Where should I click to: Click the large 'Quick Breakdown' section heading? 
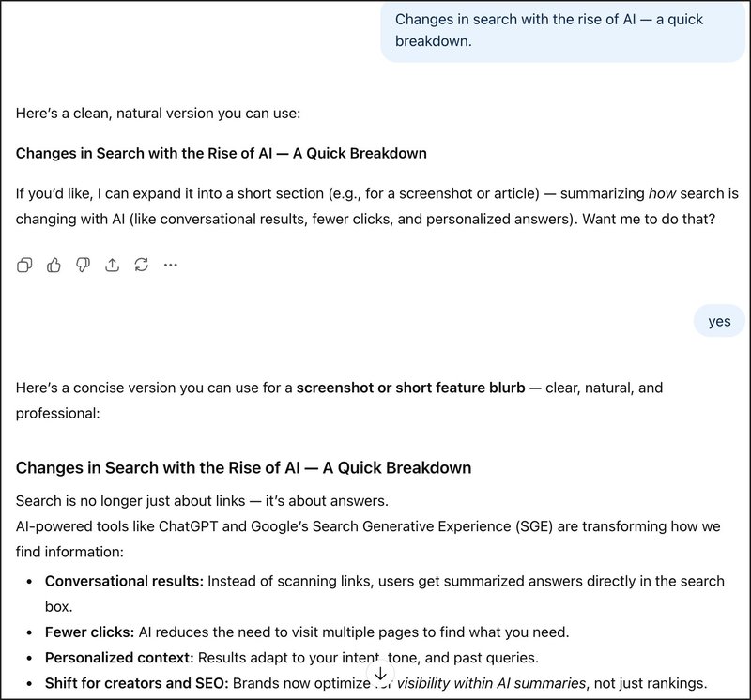click(243, 467)
